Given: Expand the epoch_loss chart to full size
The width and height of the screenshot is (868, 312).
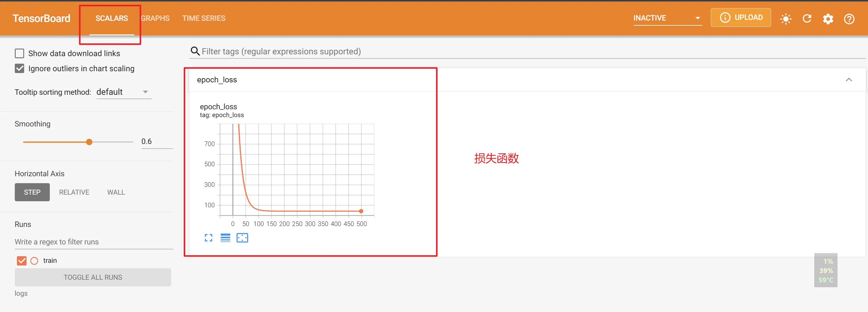Looking at the screenshot, I should pyautogui.click(x=209, y=238).
